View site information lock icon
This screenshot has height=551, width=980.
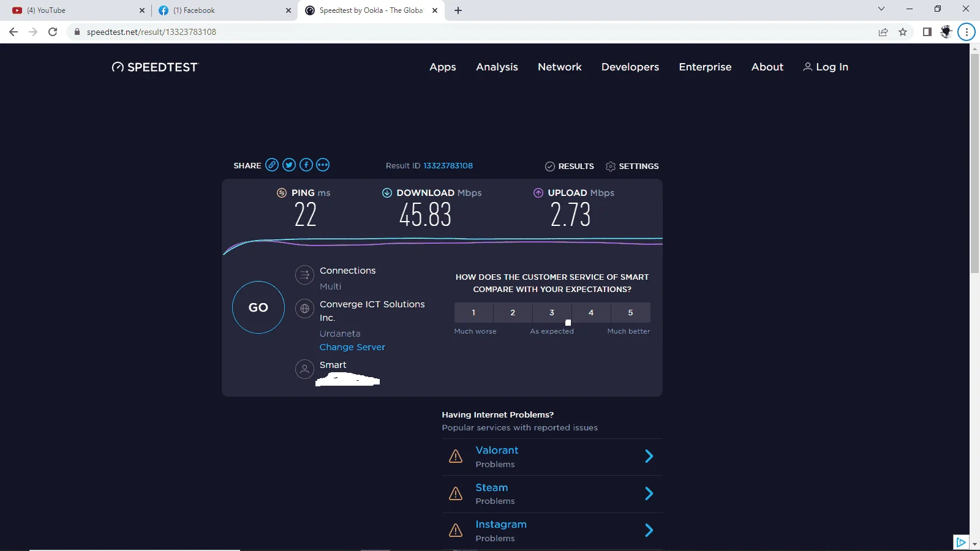(x=77, y=32)
